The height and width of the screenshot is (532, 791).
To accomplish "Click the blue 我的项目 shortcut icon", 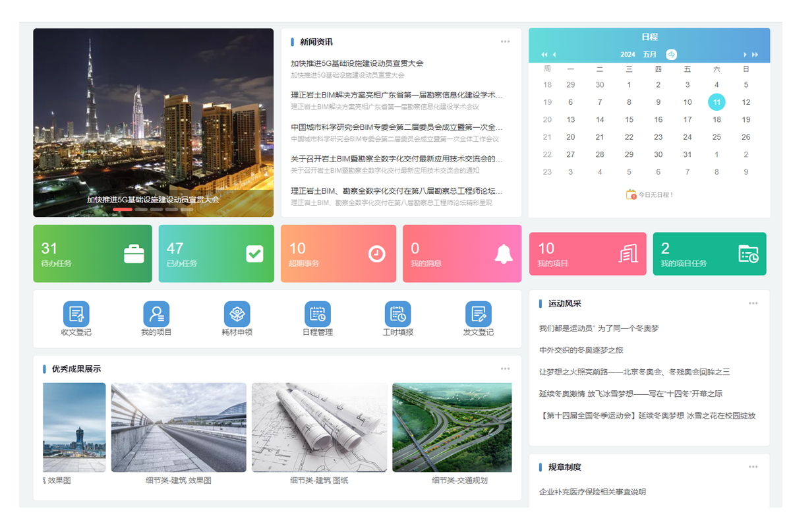I will (156, 314).
